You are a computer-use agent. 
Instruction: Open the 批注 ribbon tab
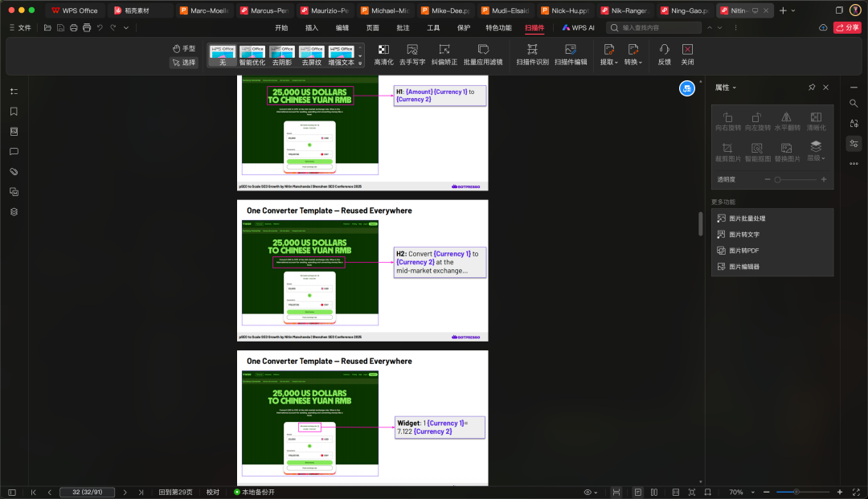pyautogui.click(x=403, y=27)
